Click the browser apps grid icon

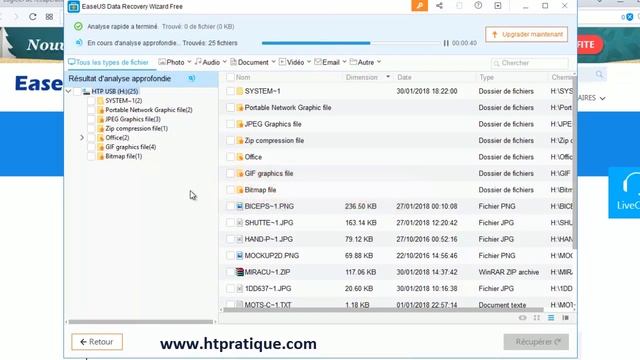[x=49, y=17]
